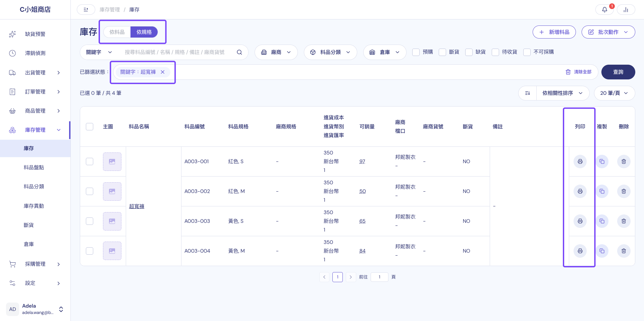
Task: Collapse 庫存管理 in the sidebar
Action: coord(35,130)
